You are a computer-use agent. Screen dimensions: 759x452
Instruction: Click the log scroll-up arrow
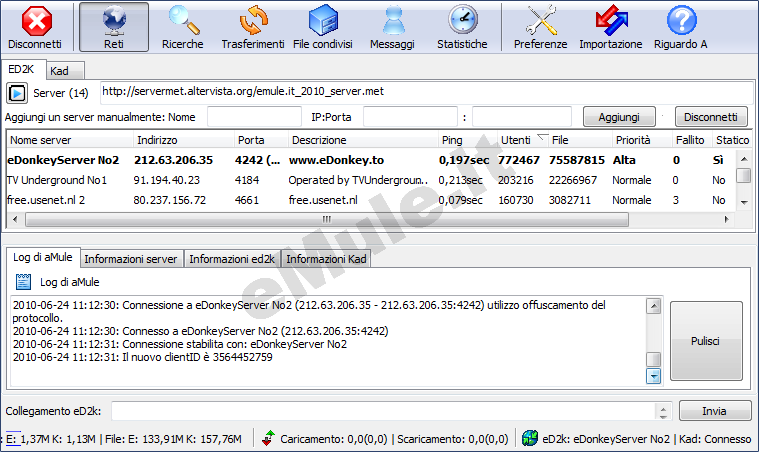coord(653,306)
